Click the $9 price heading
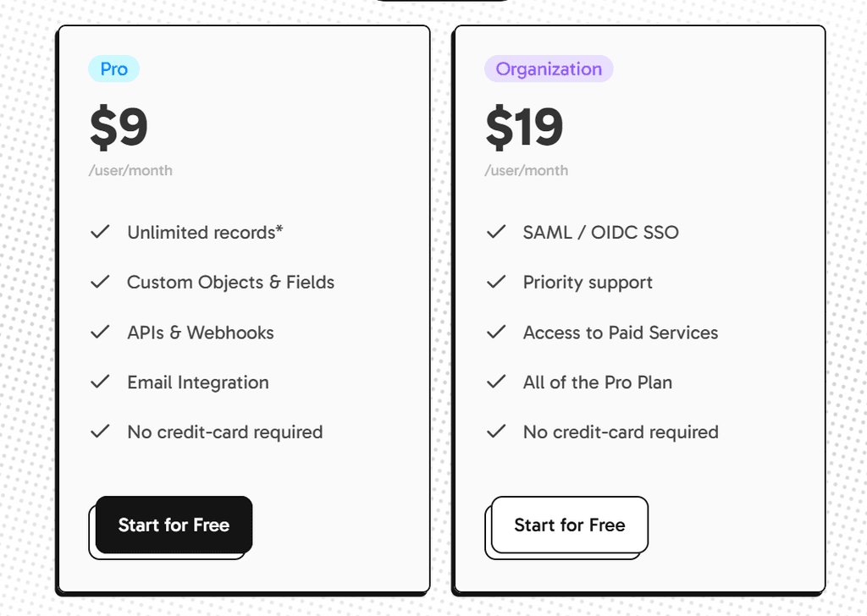The height and width of the screenshot is (616, 867). 119,128
